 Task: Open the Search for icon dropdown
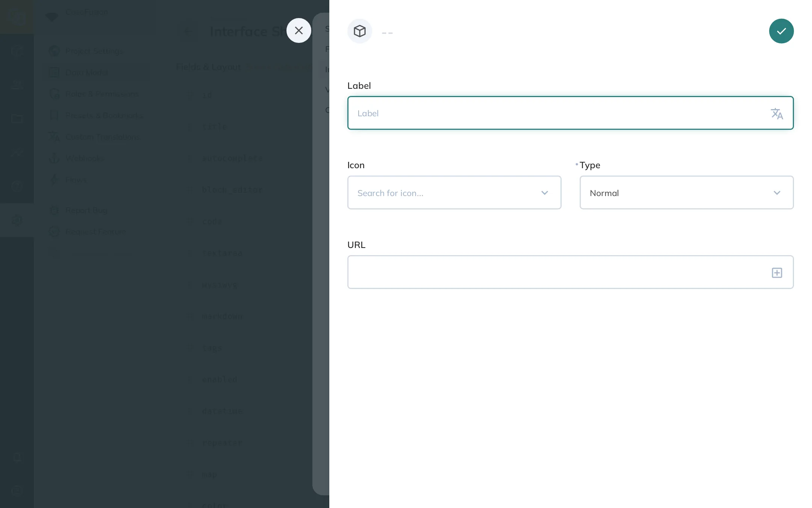454,193
